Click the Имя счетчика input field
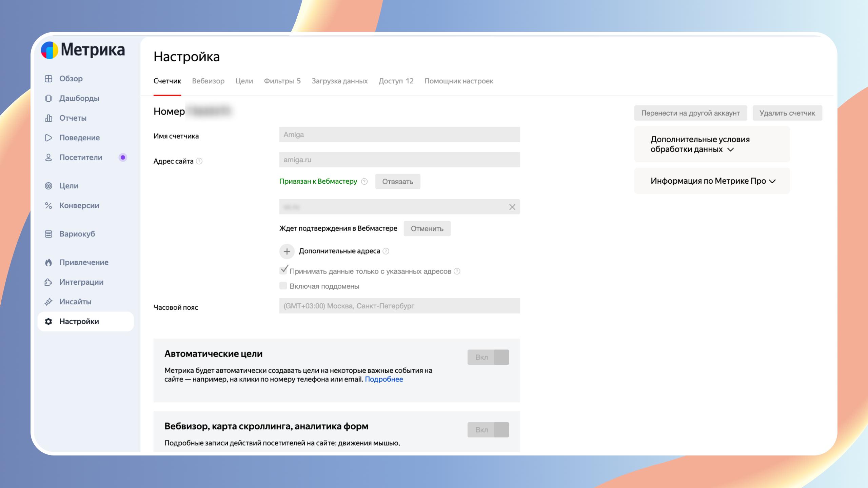Viewport: 868px width, 488px height. click(x=400, y=135)
